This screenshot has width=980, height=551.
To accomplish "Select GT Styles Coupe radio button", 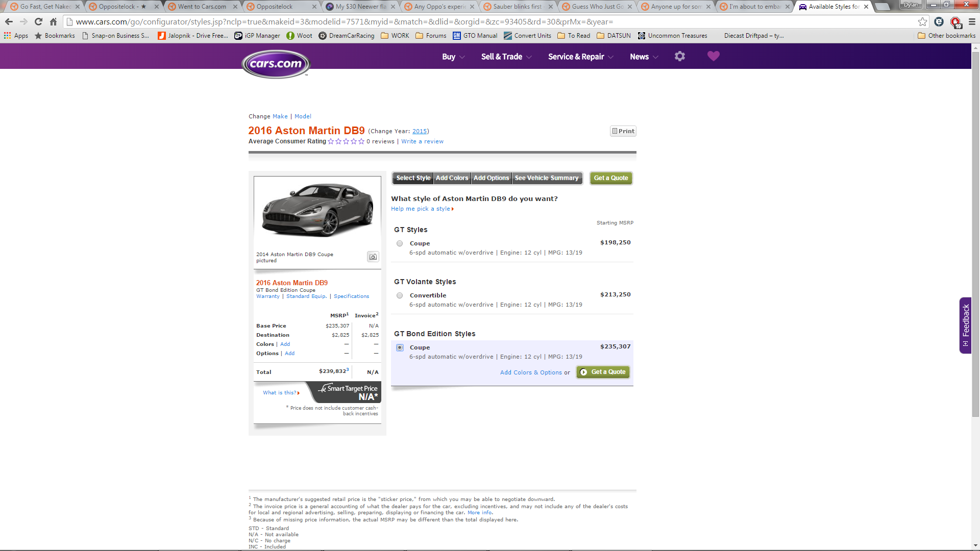I will (x=400, y=243).
